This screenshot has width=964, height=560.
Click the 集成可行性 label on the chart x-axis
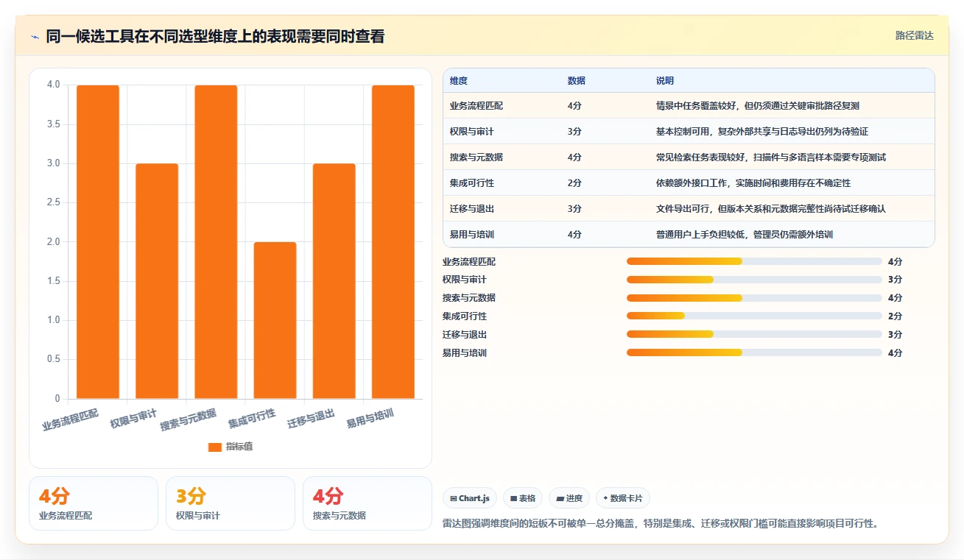[252, 419]
